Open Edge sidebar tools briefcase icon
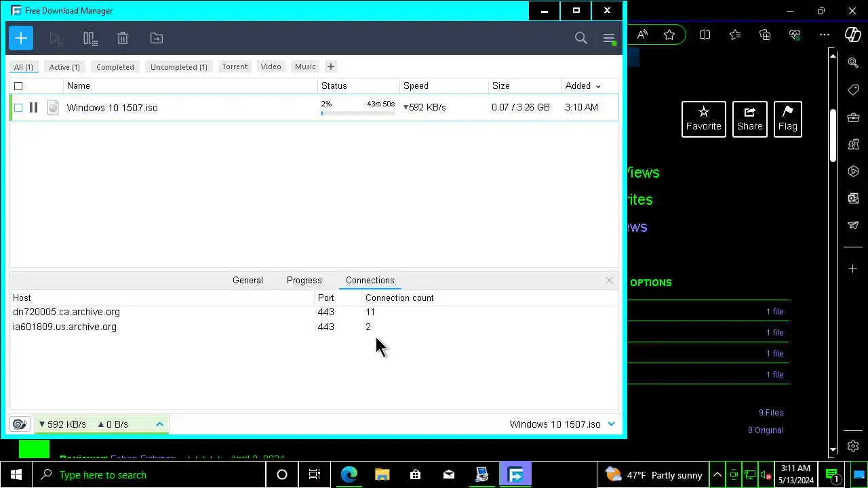Screen dimensions: 868x488 (853, 117)
